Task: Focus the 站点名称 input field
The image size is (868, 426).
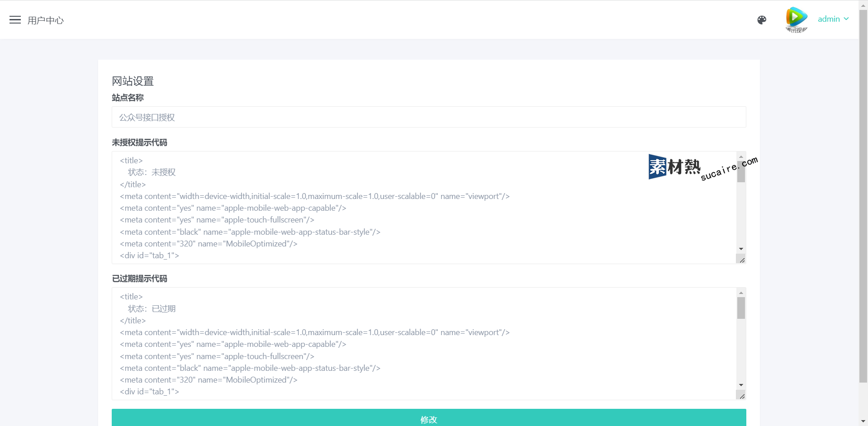Action: (428, 117)
